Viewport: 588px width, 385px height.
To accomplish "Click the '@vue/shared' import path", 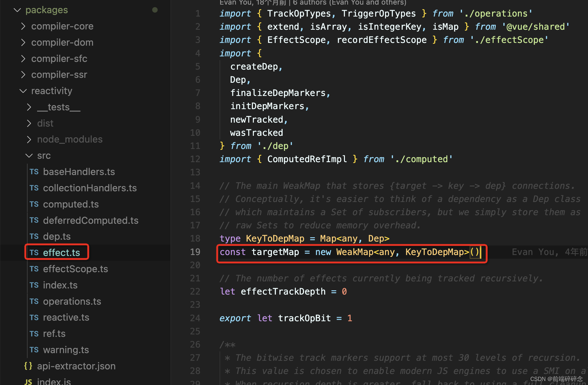I will tap(536, 27).
